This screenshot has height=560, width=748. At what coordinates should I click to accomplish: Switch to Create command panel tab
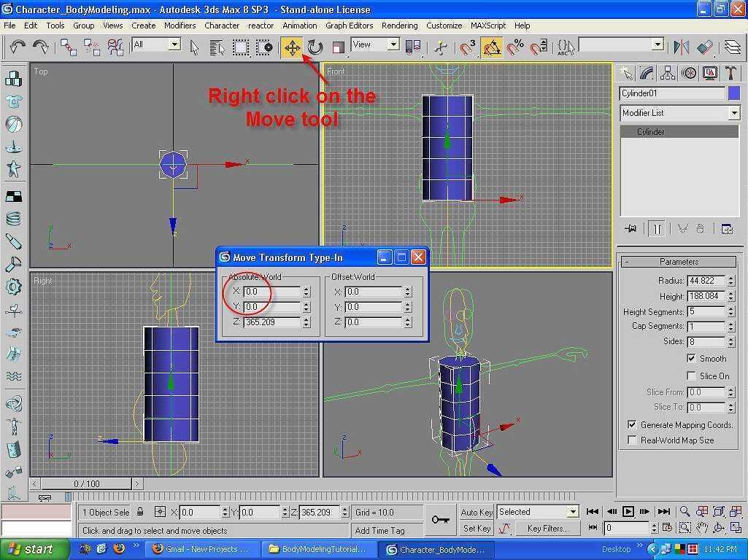click(x=626, y=73)
